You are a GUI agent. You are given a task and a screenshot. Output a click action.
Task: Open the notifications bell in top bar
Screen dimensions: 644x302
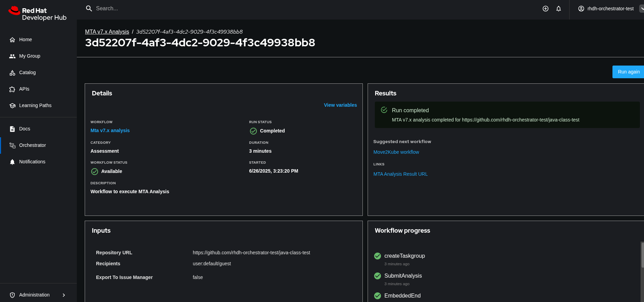559,9
